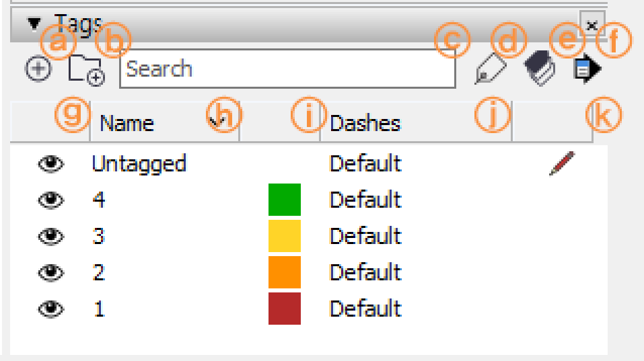Click the pencil current-tag icon on Untagged
644x361 pixels.
point(562,163)
